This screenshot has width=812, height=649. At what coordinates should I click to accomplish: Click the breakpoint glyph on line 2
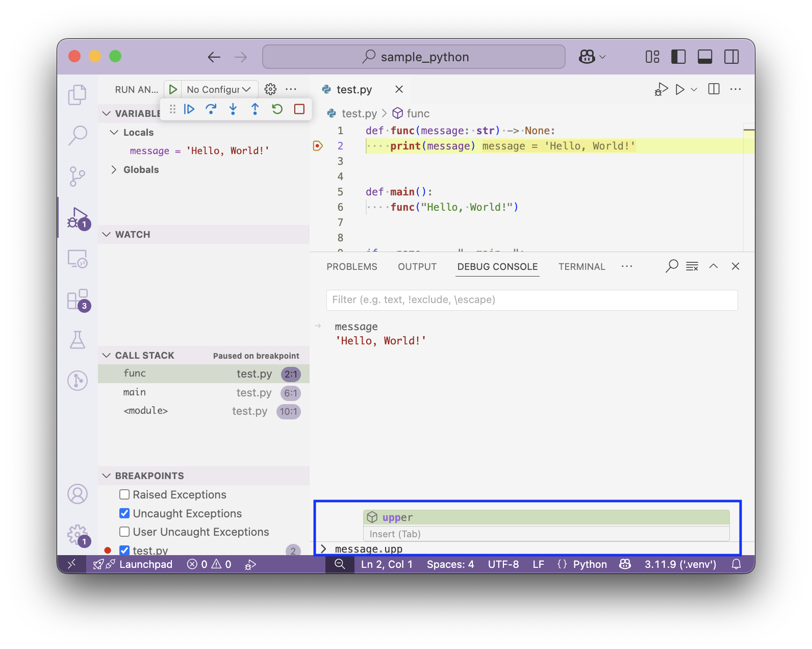pos(318,146)
